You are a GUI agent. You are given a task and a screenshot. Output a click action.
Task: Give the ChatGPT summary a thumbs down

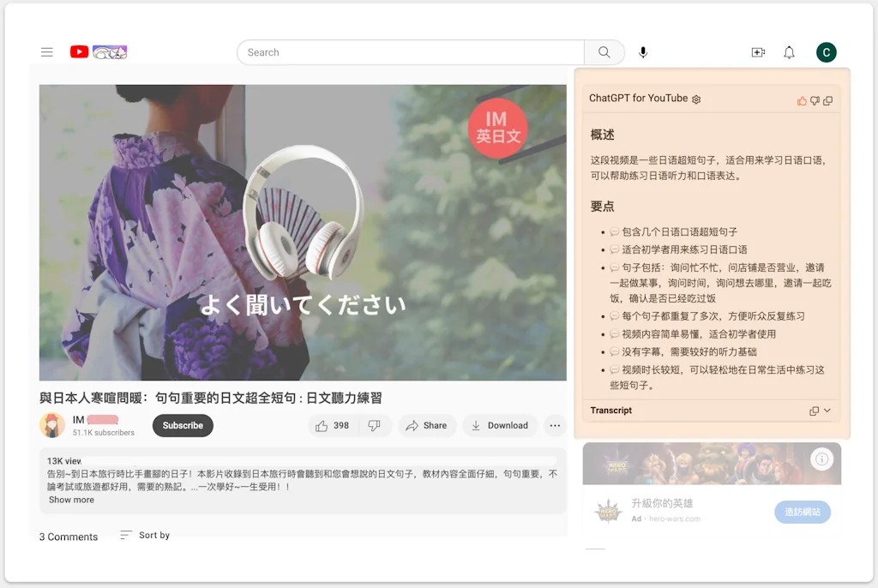tap(814, 100)
